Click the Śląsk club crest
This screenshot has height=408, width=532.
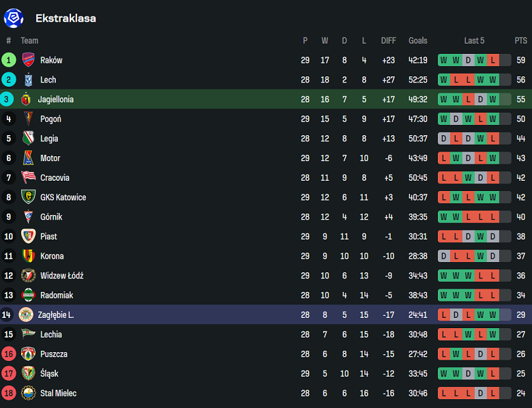point(28,374)
